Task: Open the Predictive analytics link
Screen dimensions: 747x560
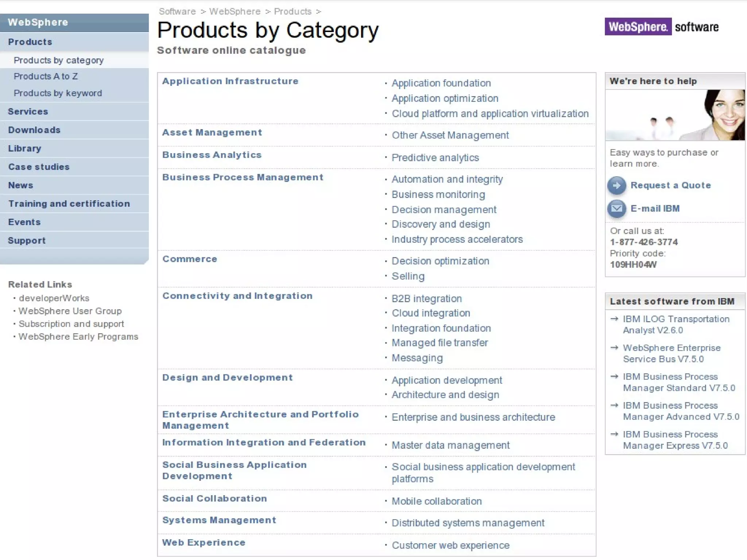Action: 435,157
